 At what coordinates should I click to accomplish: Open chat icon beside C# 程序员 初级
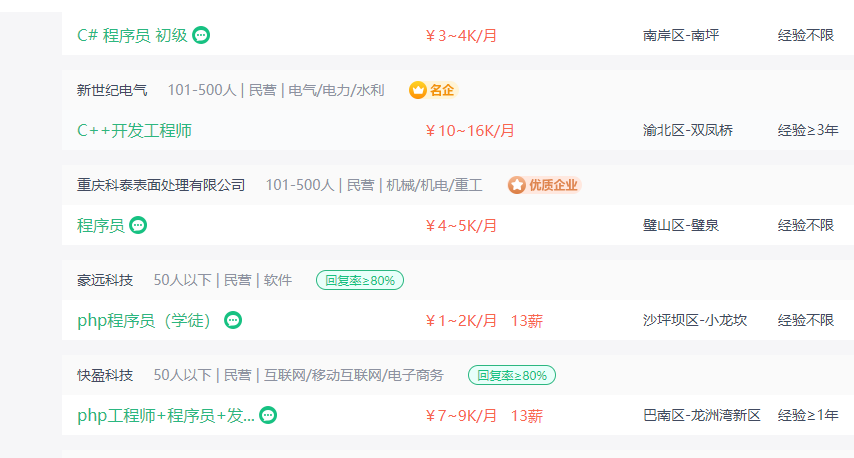click(201, 35)
